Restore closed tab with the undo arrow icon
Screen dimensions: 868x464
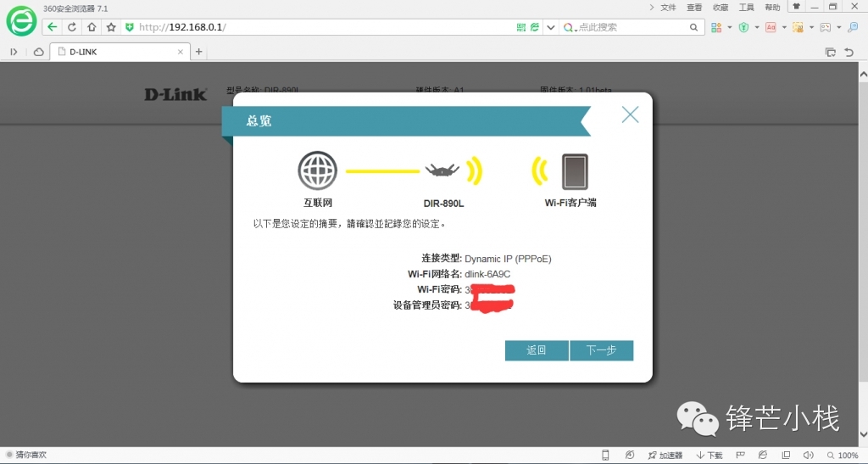tap(849, 52)
